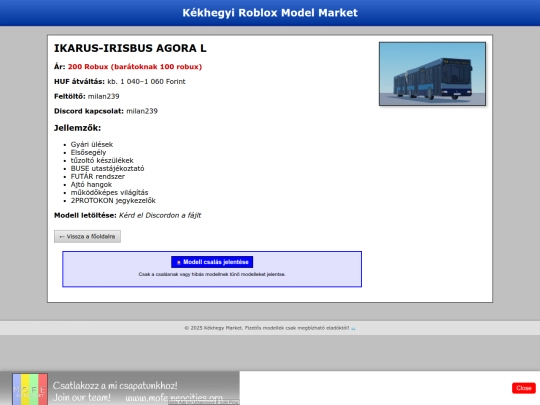This screenshot has width=540, height=405.
Task: Click the MOFE colorful logo icon
Action: pos(30,389)
